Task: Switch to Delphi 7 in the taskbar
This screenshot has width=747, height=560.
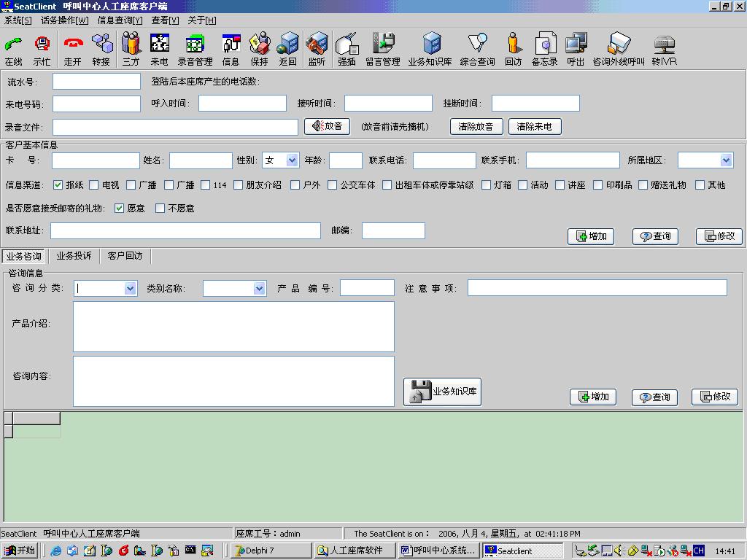Action: (x=270, y=551)
